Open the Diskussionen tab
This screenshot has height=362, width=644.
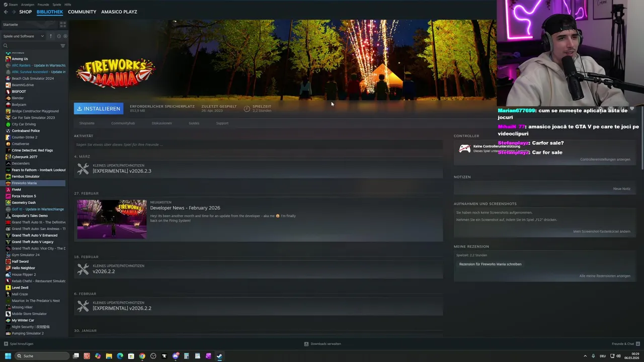162,123
